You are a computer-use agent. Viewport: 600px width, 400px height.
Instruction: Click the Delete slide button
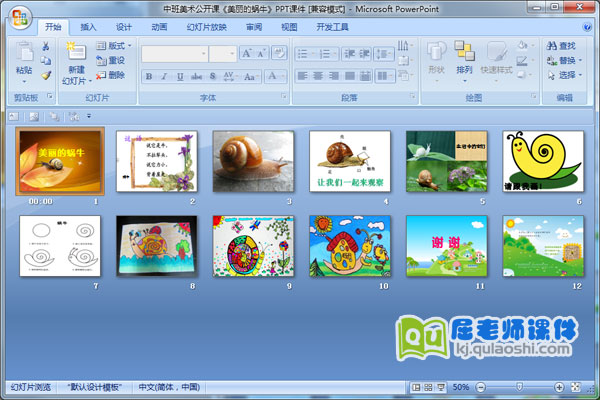(x=111, y=75)
